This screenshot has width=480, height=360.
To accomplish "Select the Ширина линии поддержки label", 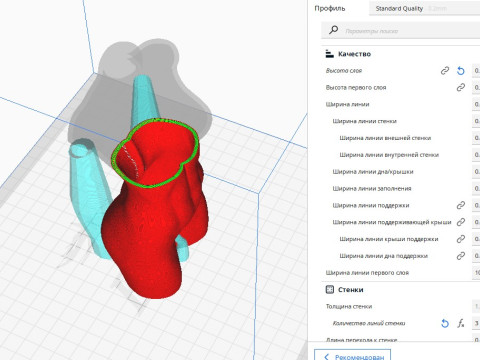I will 371,205.
